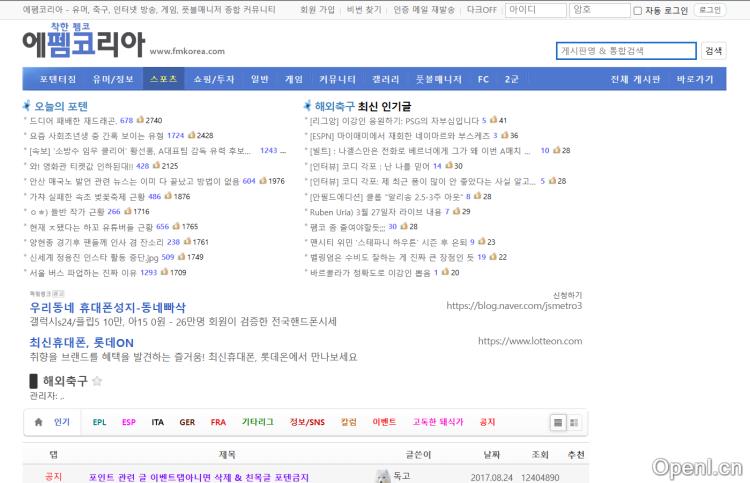Click the pin icon beside 해외축구 최신 인기글
The height and width of the screenshot is (483, 750).
(x=307, y=105)
